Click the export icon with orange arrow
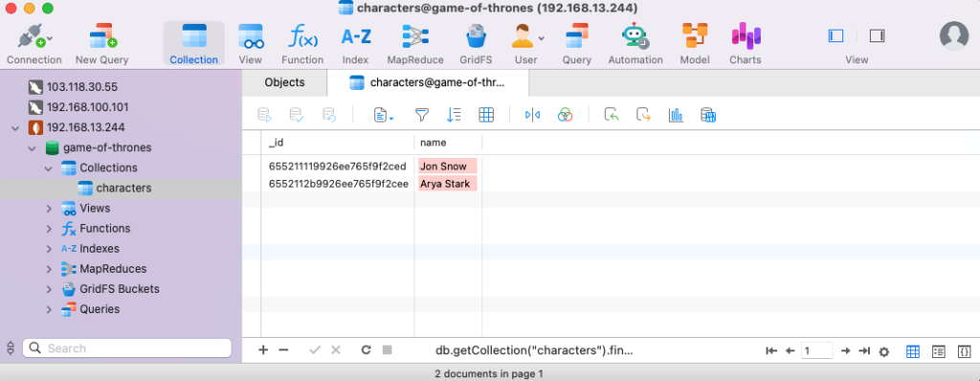980x381 pixels. coord(644,115)
